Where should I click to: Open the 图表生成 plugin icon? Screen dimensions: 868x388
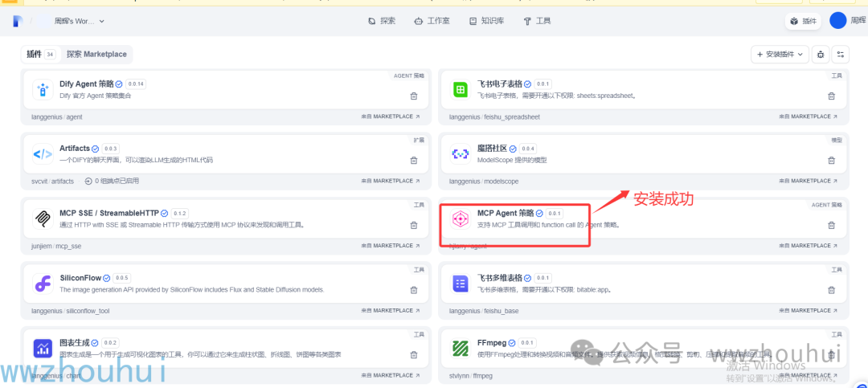click(43, 348)
